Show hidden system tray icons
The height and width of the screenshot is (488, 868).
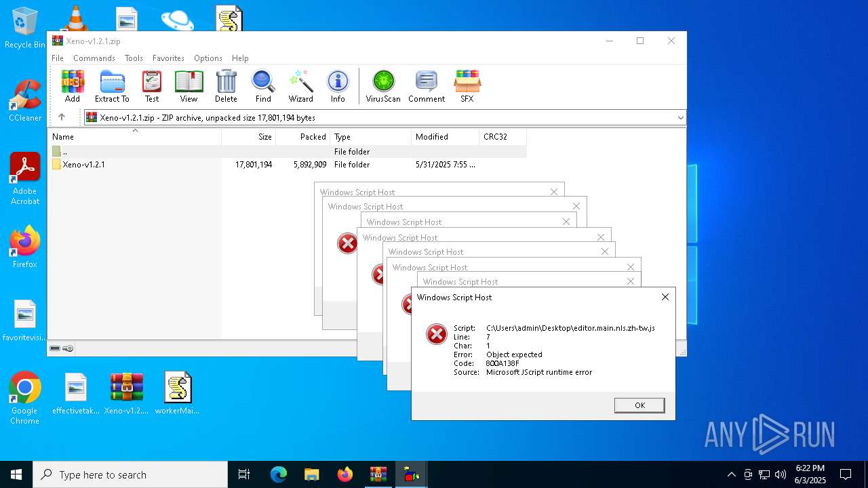[x=731, y=474]
